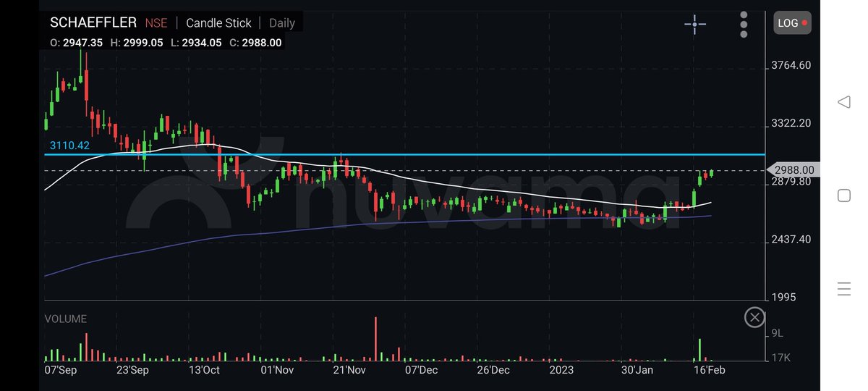
Task: Select the 01'Nov date label
Action: tap(276, 370)
